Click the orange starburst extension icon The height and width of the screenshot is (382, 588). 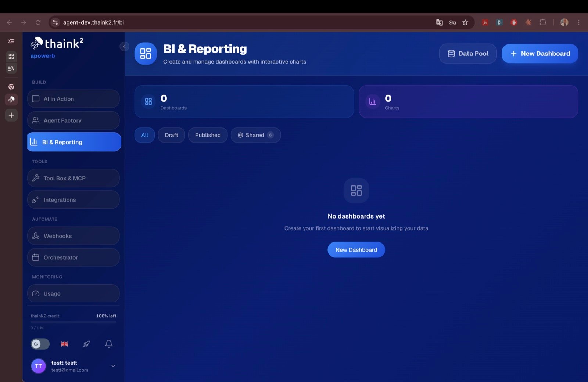(x=528, y=22)
